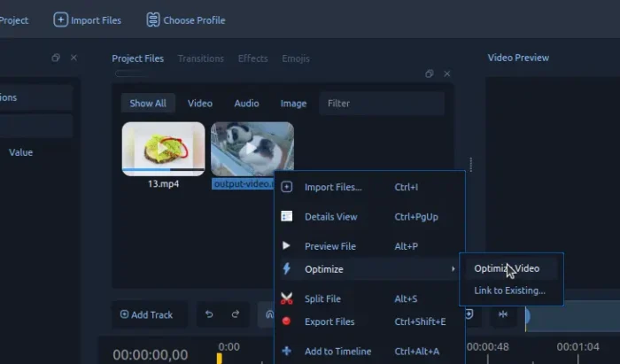The width and height of the screenshot is (620, 364).
Task: Select the 13.mp4 video thumbnail
Action: click(x=163, y=149)
